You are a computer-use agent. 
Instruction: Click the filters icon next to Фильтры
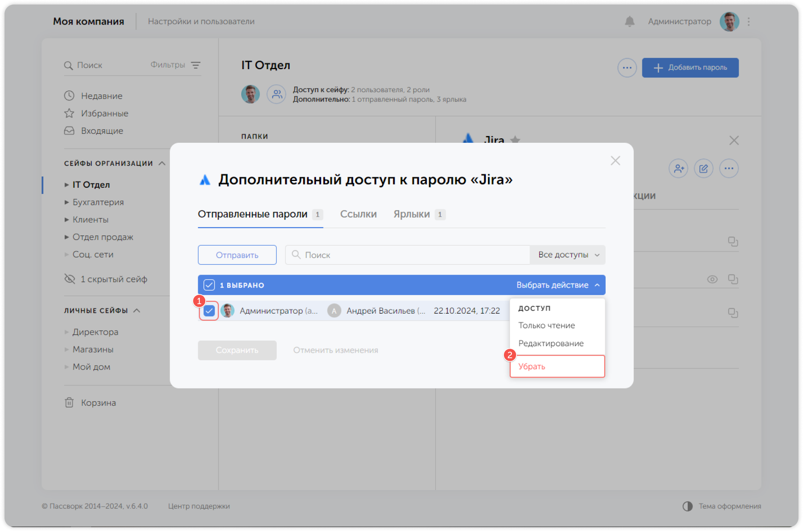coord(196,65)
